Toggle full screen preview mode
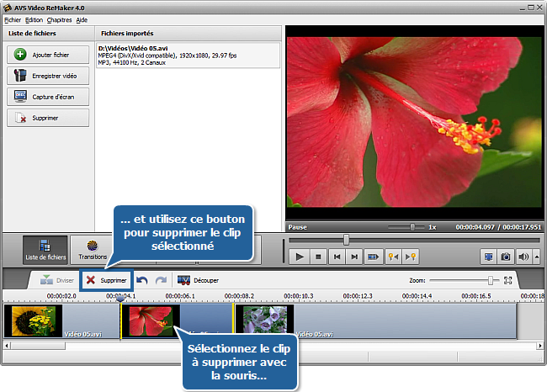Image resolution: width=547 pixels, height=392 pixels. 488,256
